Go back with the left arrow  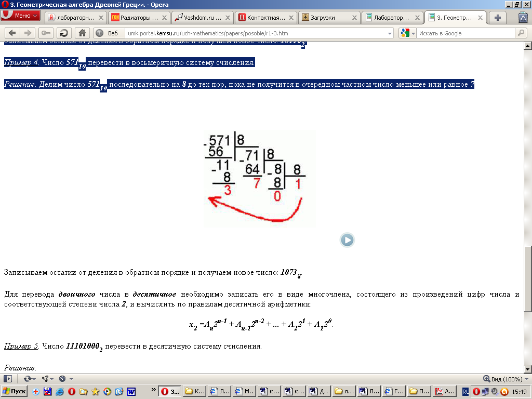tap(12, 33)
